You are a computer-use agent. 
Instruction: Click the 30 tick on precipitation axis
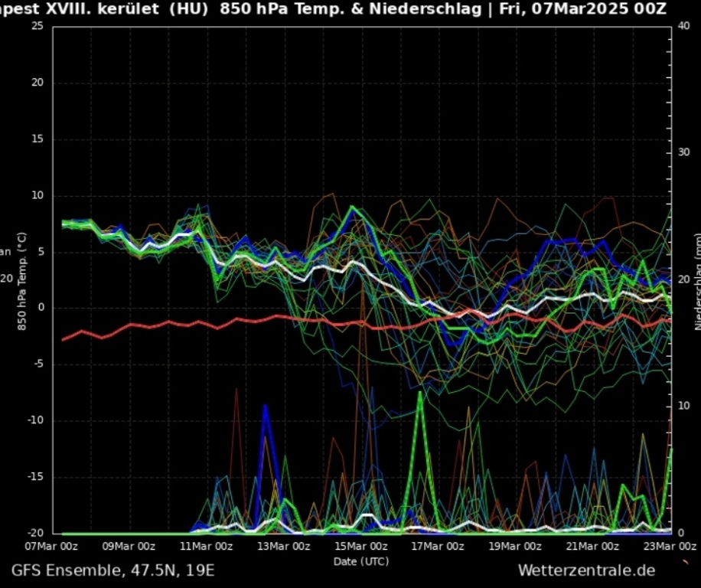pos(685,152)
